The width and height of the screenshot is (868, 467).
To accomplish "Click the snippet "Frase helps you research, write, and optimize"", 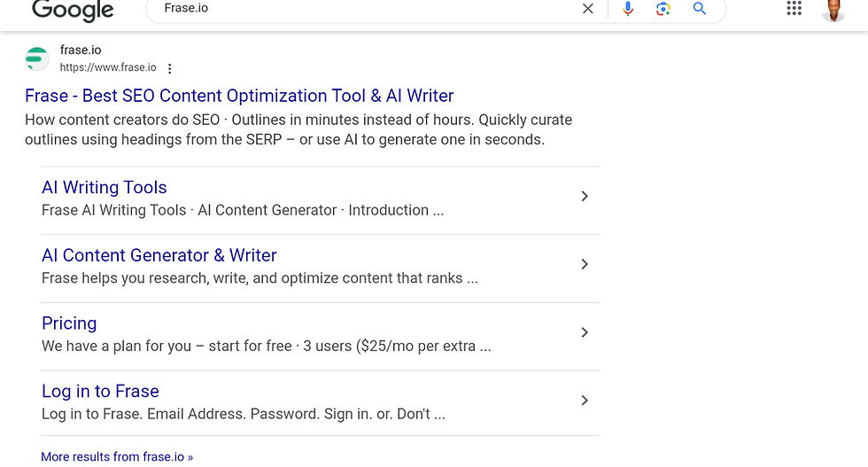I will 260,278.
